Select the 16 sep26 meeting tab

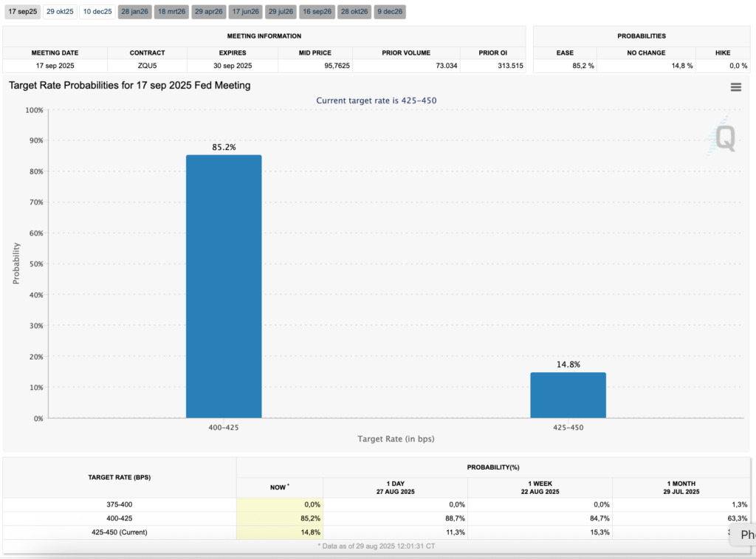pyautogui.click(x=317, y=11)
